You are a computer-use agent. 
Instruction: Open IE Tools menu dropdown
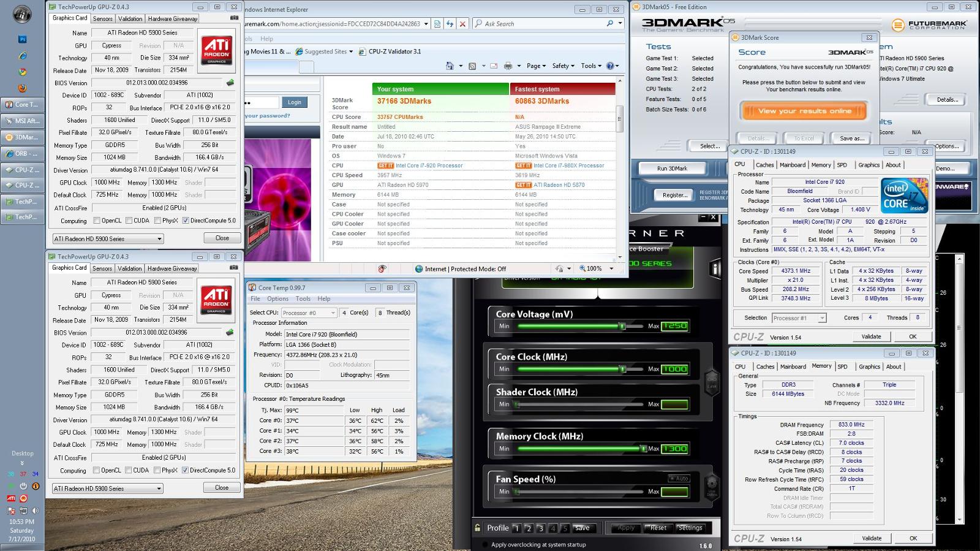pos(591,66)
